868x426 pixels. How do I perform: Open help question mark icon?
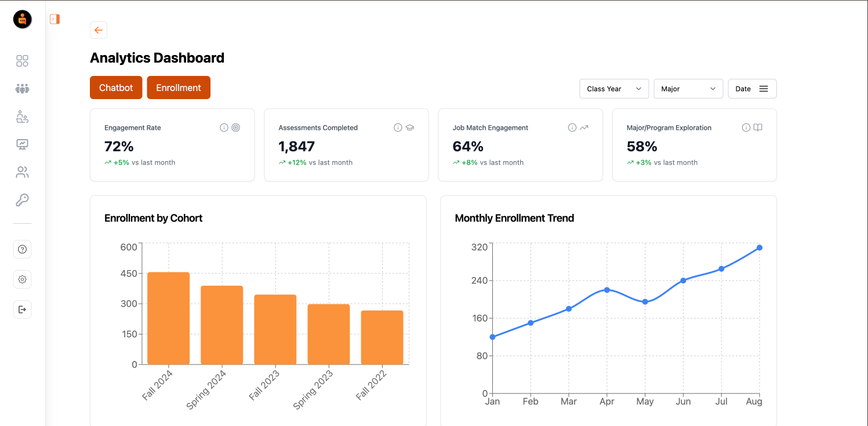(23, 249)
